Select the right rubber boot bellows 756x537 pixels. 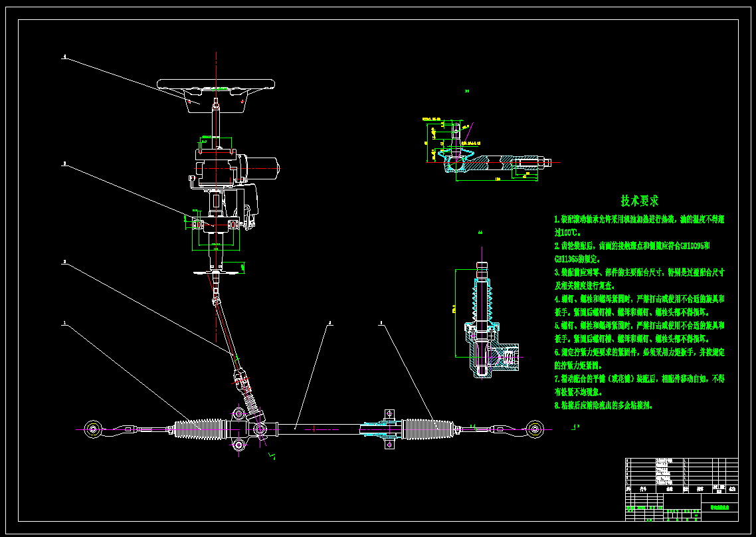pos(428,429)
